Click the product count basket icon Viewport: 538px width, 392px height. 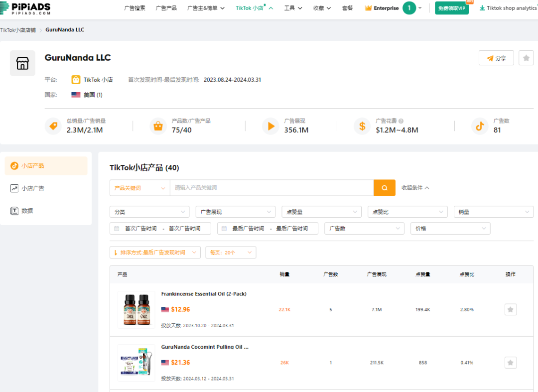(158, 126)
